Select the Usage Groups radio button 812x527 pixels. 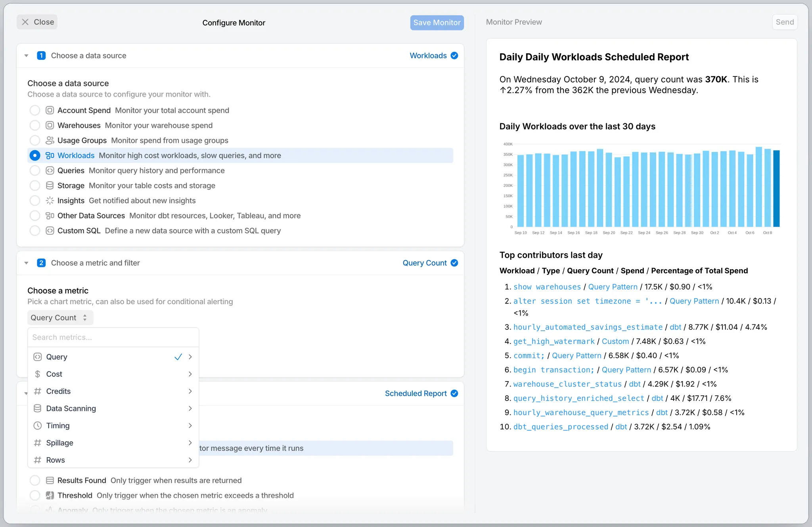tap(35, 140)
